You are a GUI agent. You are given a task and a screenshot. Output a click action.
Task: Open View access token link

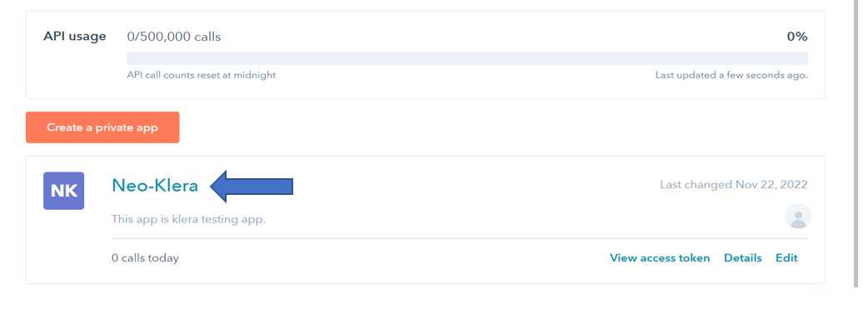[x=660, y=258]
